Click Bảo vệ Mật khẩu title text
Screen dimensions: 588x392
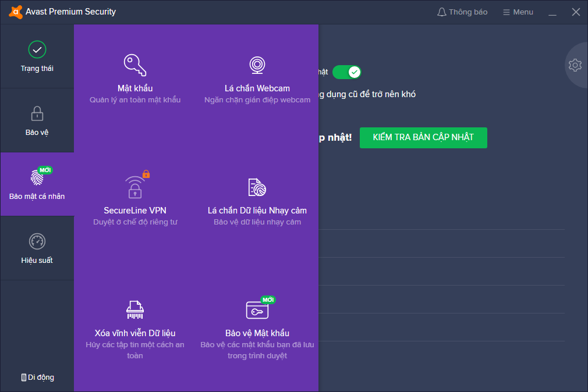click(257, 333)
